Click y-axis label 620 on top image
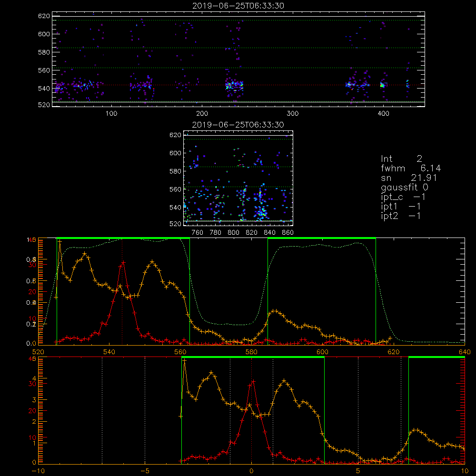Screen dimensions: 476x476 coord(44,16)
